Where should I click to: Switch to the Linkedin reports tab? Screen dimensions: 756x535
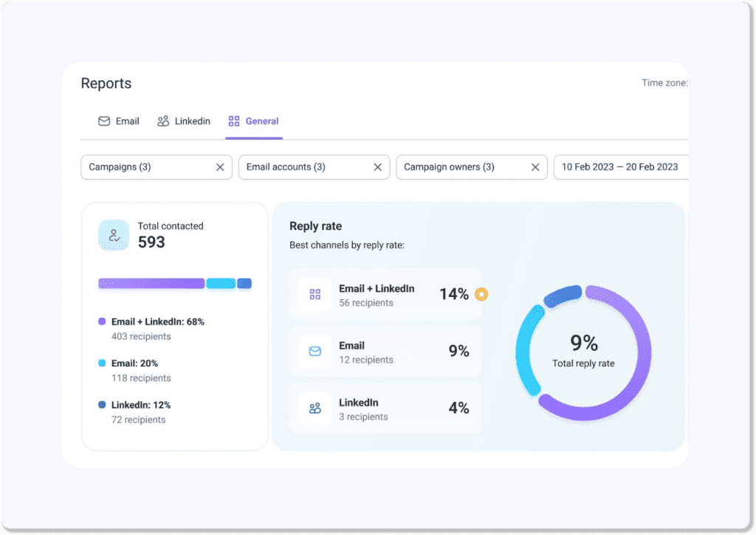point(183,120)
